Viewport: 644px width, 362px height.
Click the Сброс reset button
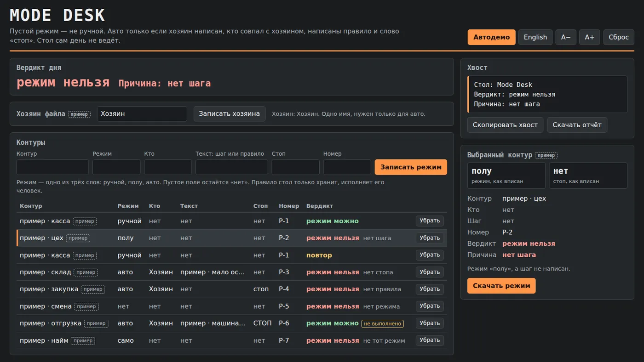click(x=619, y=37)
